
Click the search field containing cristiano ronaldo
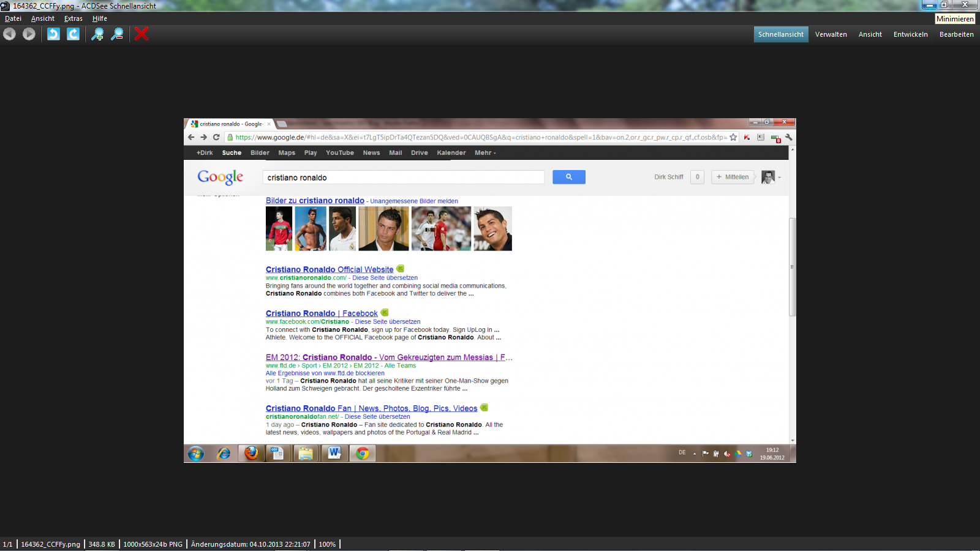(x=404, y=178)
